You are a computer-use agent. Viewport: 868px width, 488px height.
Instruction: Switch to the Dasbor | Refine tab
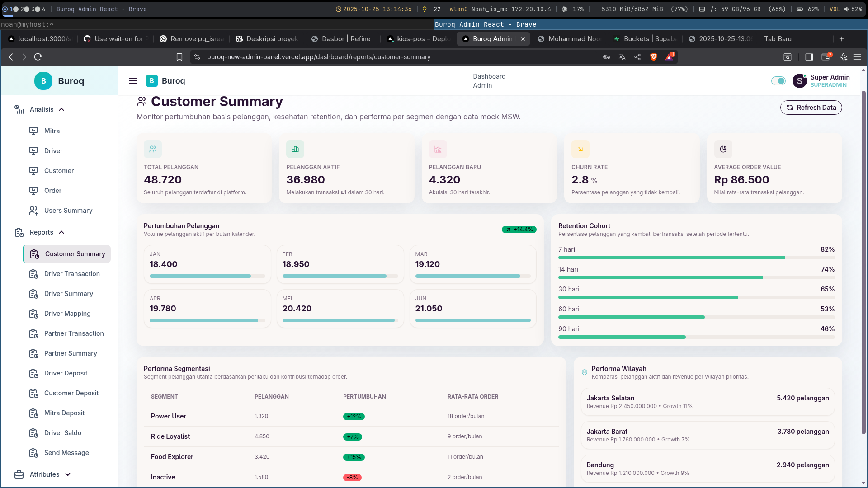click(346, 39)
